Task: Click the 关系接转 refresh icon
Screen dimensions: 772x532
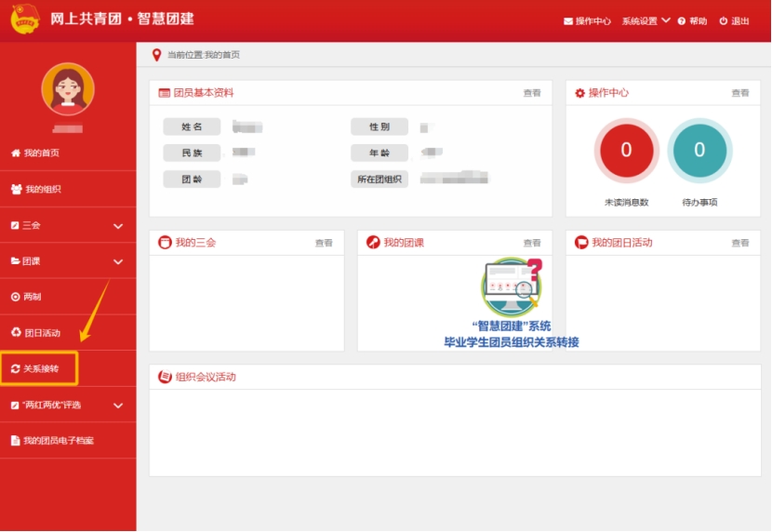Action: (15, 369)
